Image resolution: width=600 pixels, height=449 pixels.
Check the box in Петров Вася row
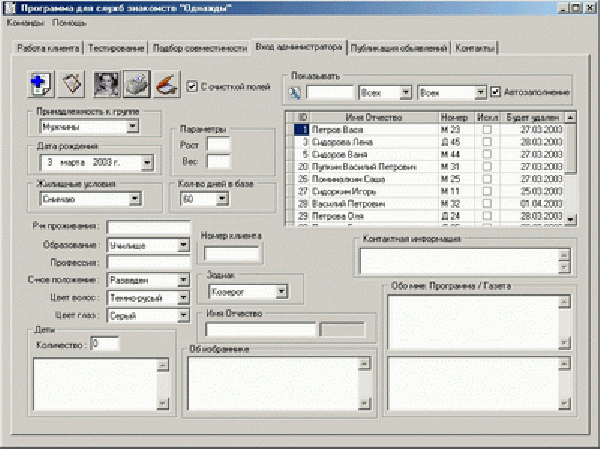(x=487, y=130)
